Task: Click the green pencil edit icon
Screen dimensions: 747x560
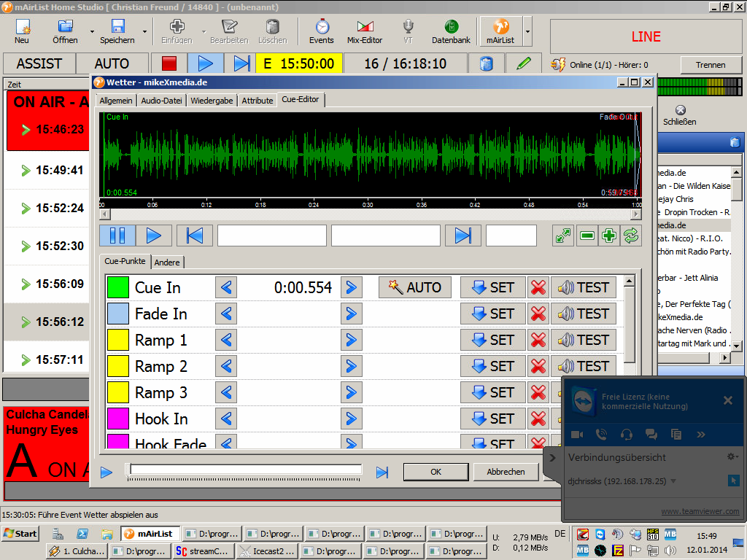Action: click(x=523, y=63)
